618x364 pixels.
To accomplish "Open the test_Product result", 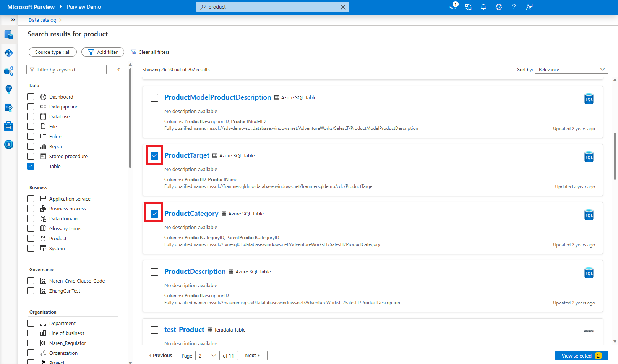I will click(184, 330).
